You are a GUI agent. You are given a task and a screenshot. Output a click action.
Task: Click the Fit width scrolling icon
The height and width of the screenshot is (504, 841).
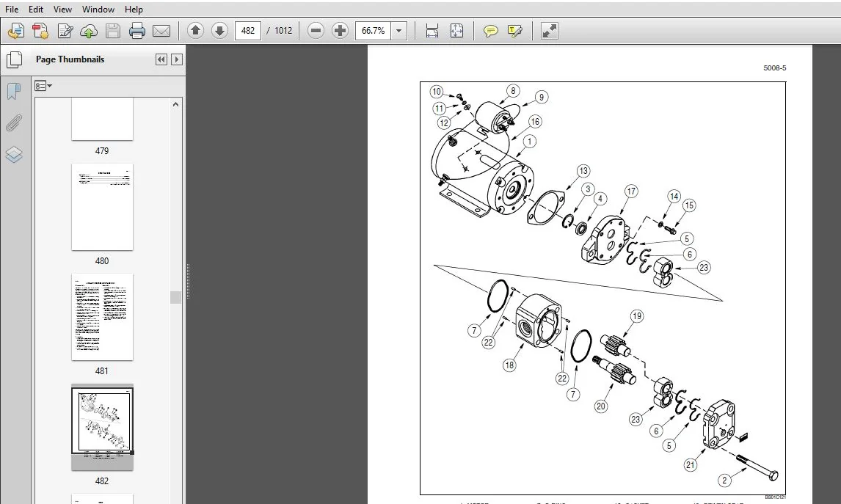click(432, 31)
